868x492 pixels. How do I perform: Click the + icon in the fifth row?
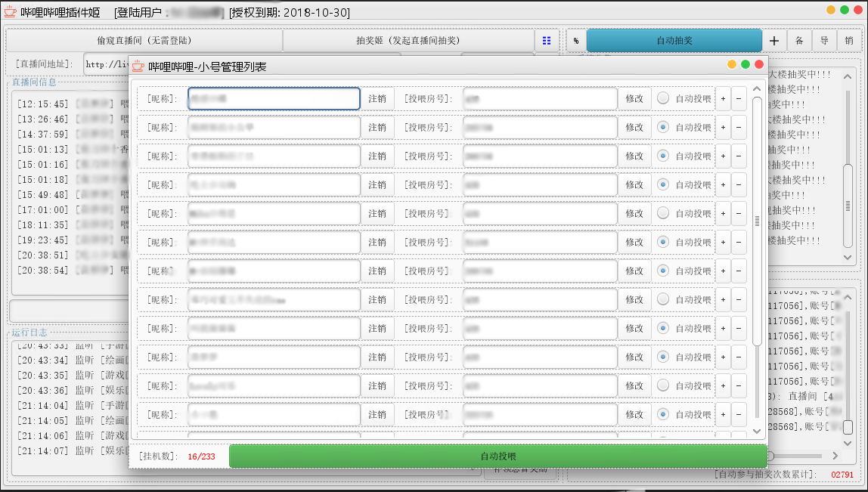(723, 213)
